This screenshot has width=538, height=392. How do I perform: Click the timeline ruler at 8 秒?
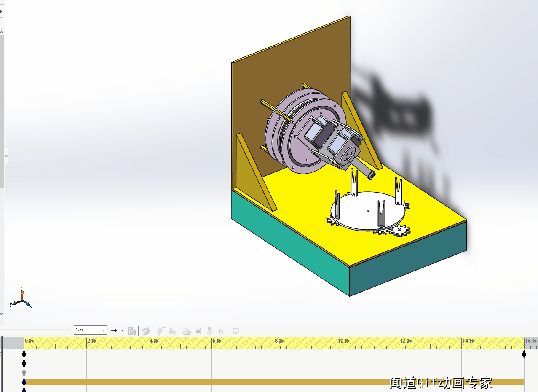click(x=278, y=341)
